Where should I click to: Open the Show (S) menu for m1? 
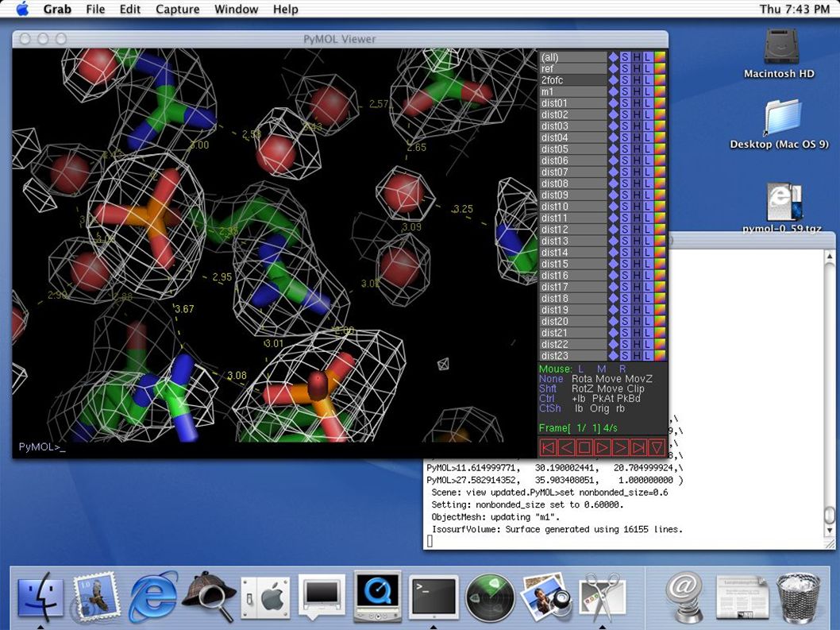coord(625,91)
